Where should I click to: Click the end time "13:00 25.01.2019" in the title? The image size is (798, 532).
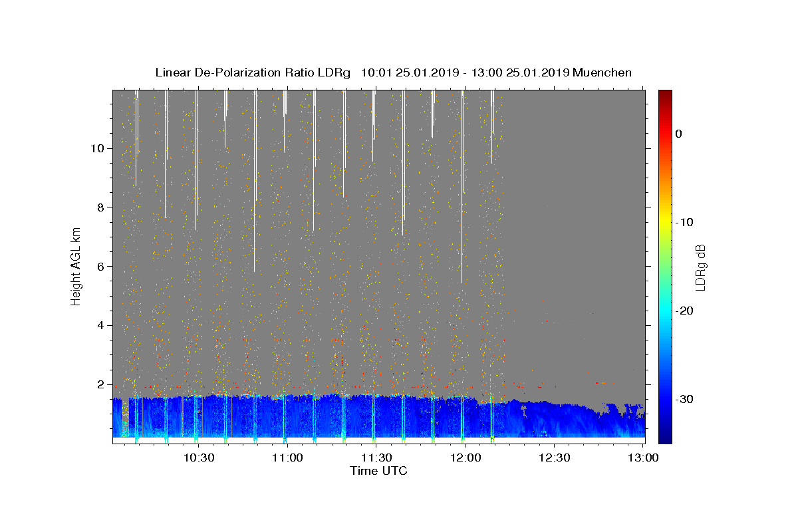click(519, 72)
